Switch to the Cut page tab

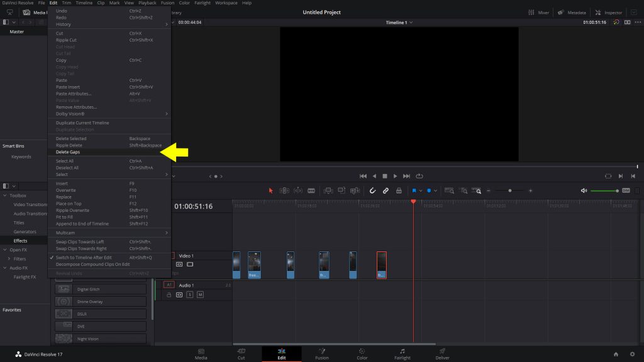(241, 354)
